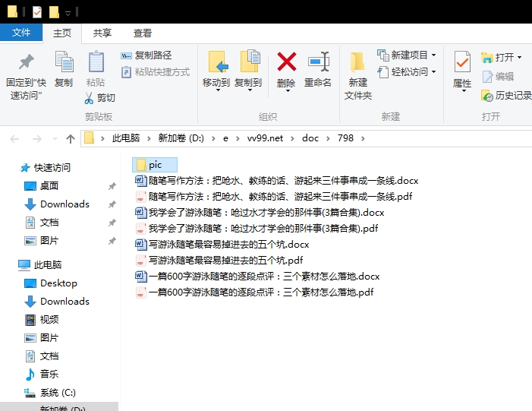Open Downloads under This PC
The height and width of the screenshot is (411, 532).
point(57,302)
